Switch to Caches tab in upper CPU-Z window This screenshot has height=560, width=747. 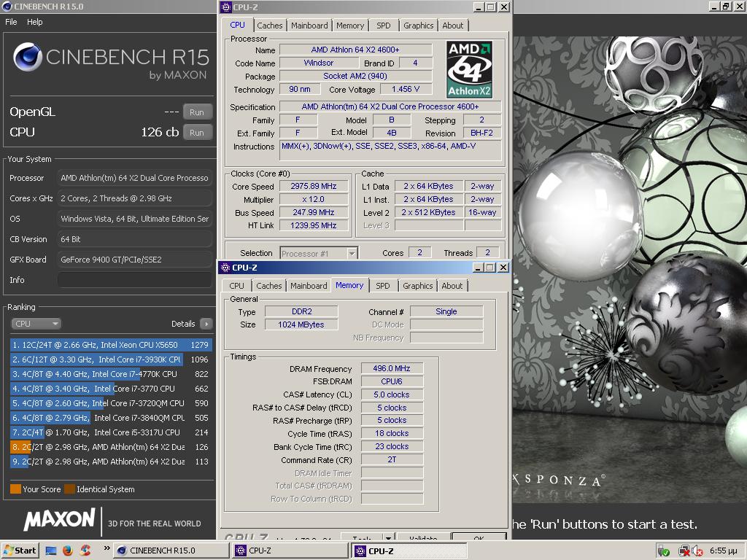point(270,26)
